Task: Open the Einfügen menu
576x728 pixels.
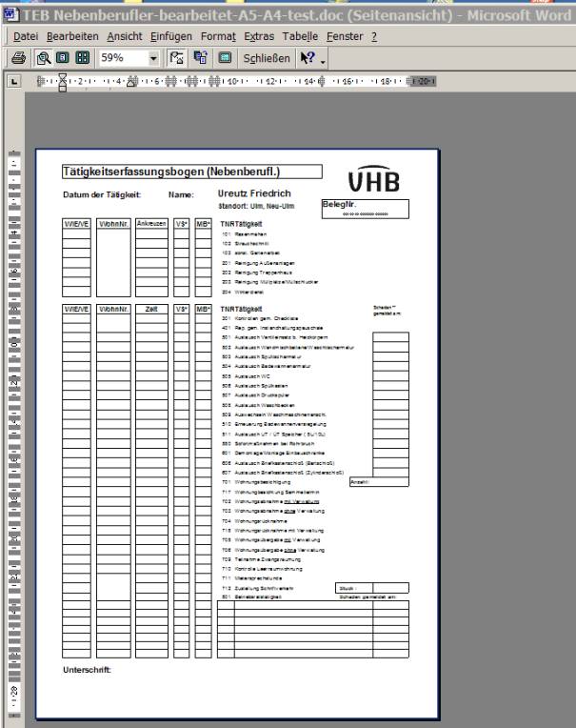Action: [171, 36]
